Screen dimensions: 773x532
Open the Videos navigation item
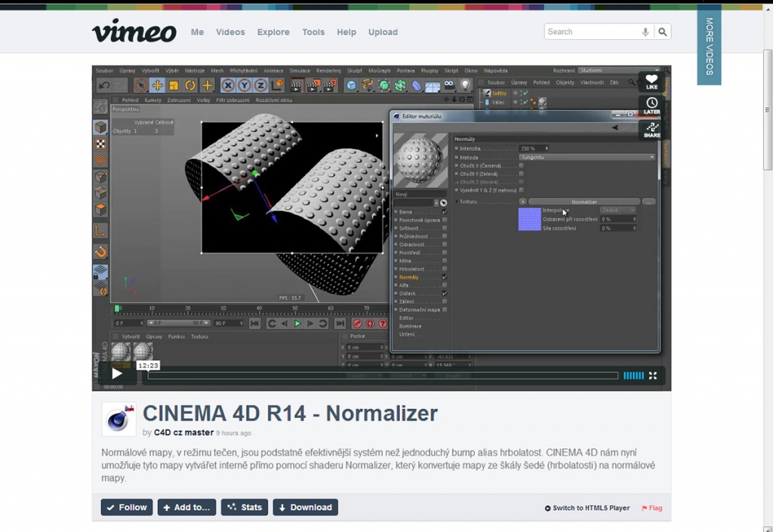[x=230, y=32]
